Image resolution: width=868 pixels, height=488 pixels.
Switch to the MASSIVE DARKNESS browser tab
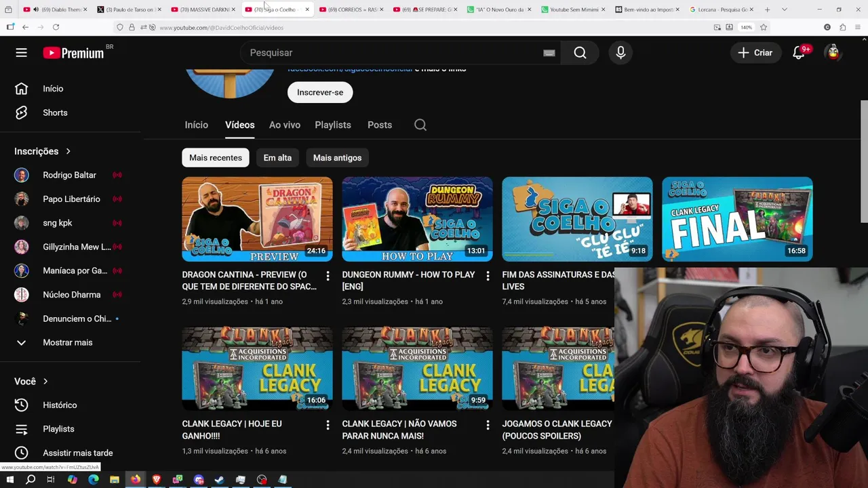pos(203,9)
